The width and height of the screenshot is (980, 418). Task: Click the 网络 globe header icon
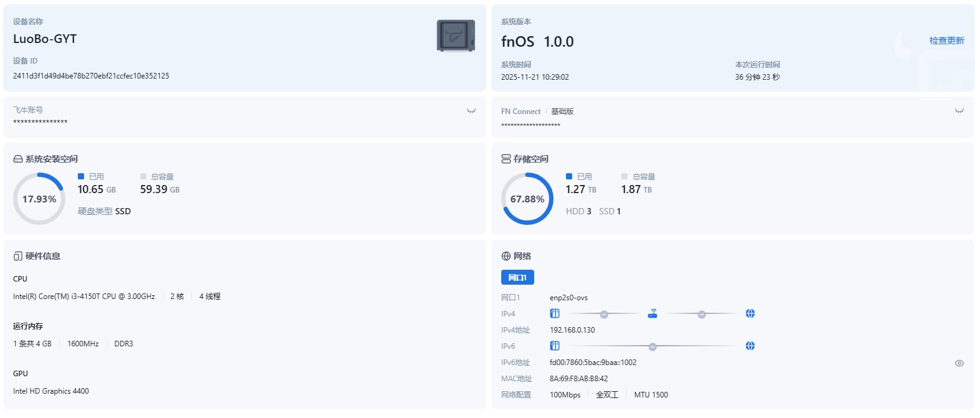[x=506, y=257]
